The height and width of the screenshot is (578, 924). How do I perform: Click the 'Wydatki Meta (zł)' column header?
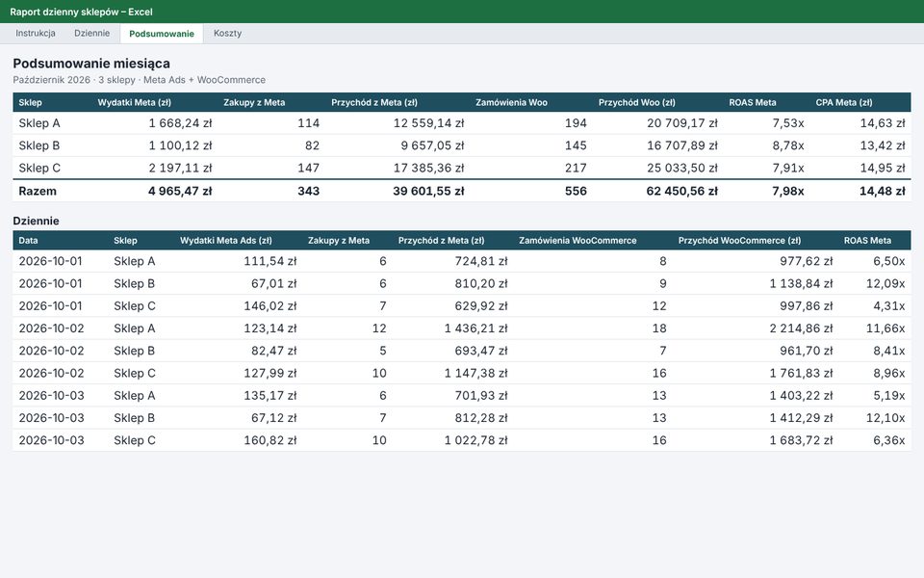pos(135,102)
